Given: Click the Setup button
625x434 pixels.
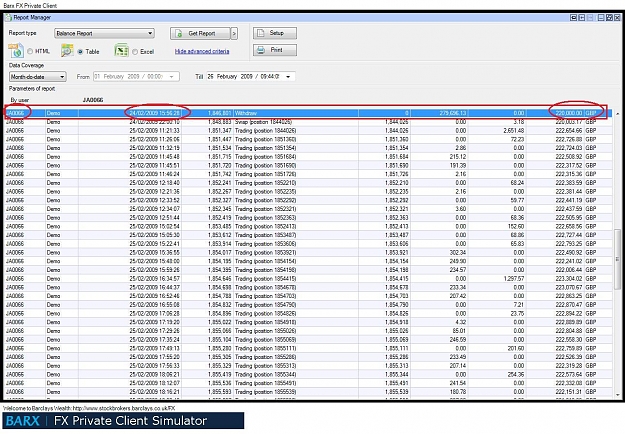Looking at the screenshot, I should pos(275,33).
